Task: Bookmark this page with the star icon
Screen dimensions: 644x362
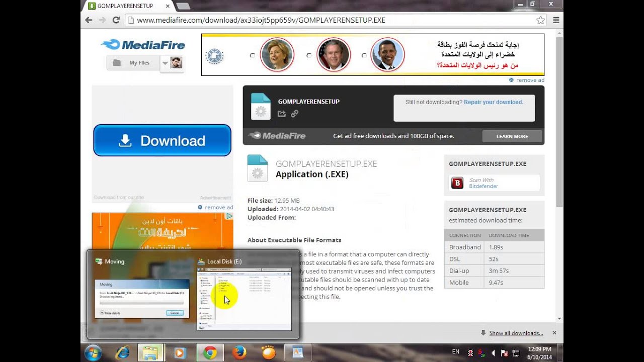Action: [x=540, y=20]
